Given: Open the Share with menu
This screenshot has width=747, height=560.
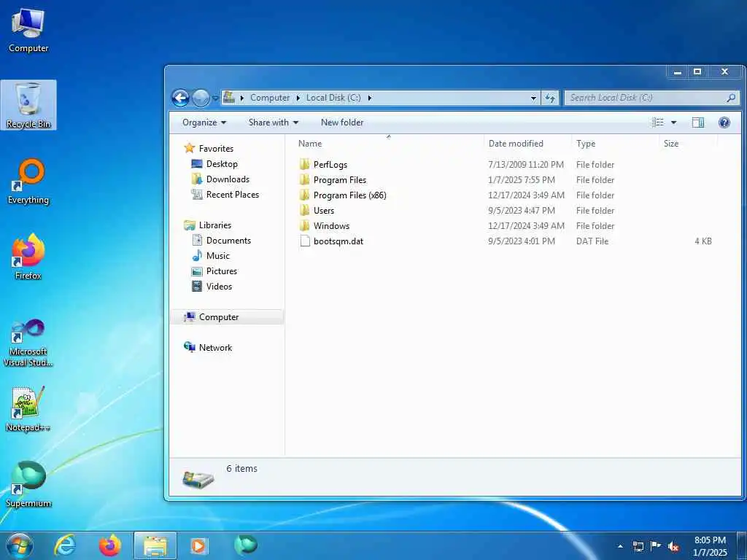Looking at the screenshot, I should pyautogui.click(x=274, y=122).
